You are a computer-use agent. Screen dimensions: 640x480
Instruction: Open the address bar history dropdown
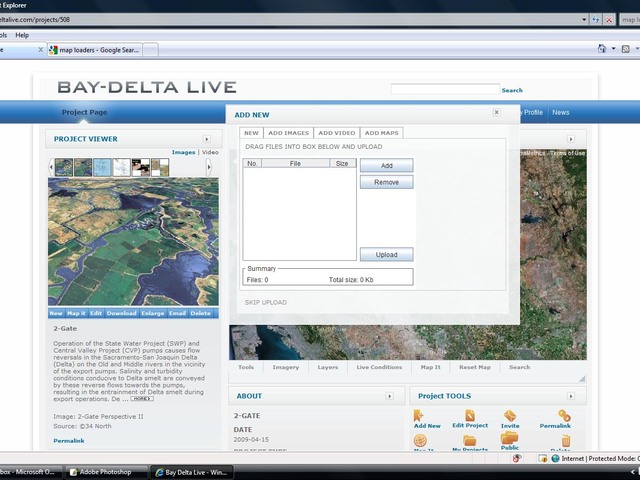[584, 20]
